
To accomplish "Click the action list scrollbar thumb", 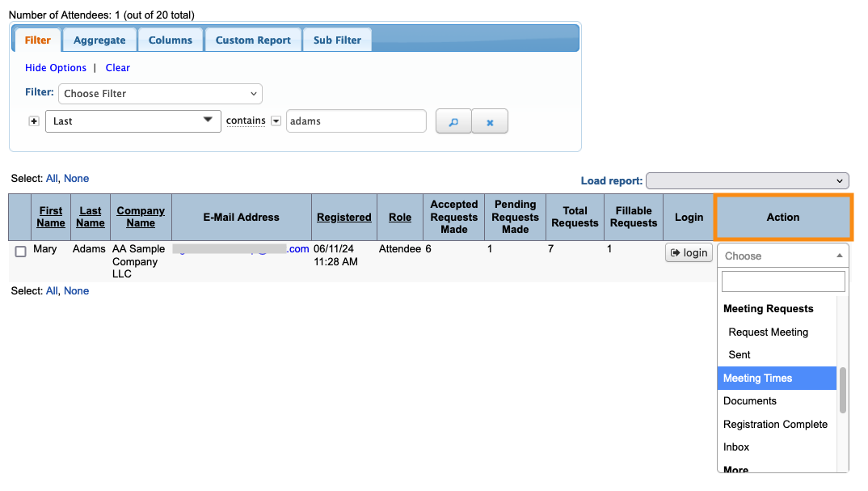I will click(x=842, y=390).
